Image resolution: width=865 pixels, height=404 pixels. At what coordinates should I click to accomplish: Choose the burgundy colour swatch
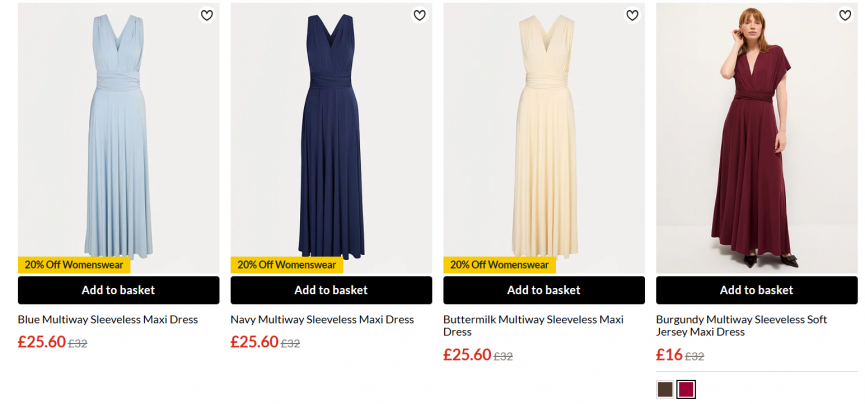point(686,389)
